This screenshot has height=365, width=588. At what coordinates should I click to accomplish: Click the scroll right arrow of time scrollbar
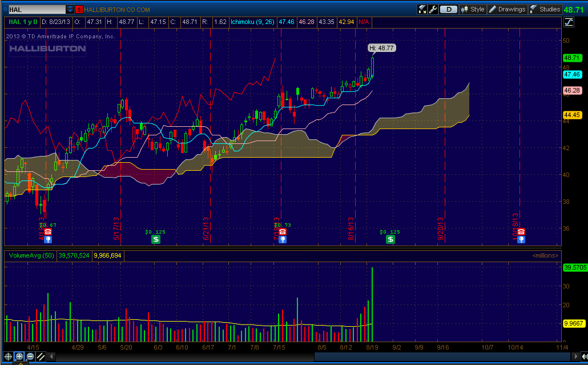tap(575, 356)
